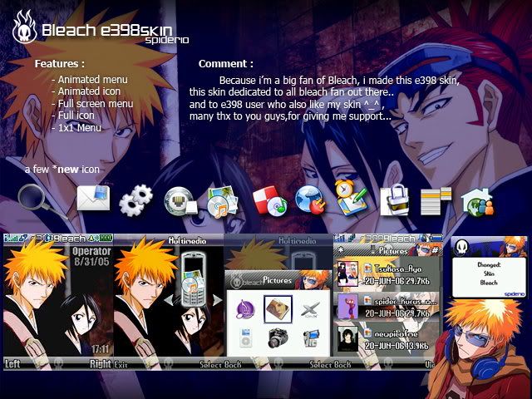This screenshot has height=399, width=532.
Task: Click the 8/31/05 date on home screen
Action: tap(91, 262)
